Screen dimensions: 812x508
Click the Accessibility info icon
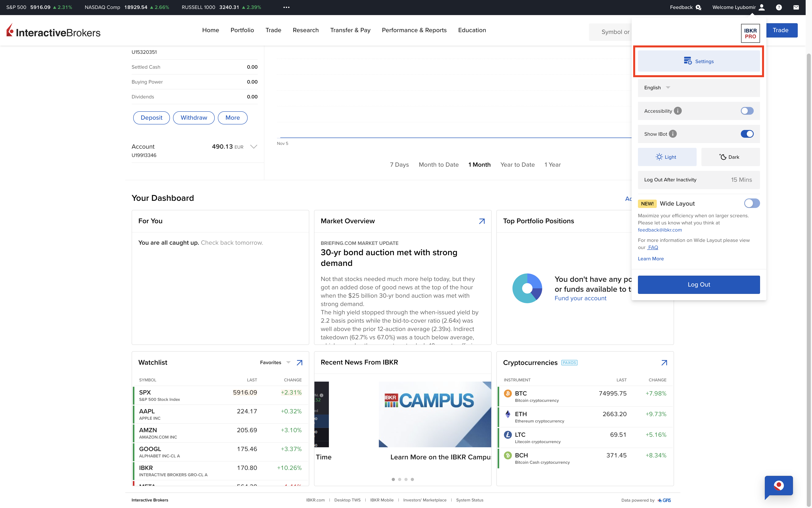(x=678, y=111)
